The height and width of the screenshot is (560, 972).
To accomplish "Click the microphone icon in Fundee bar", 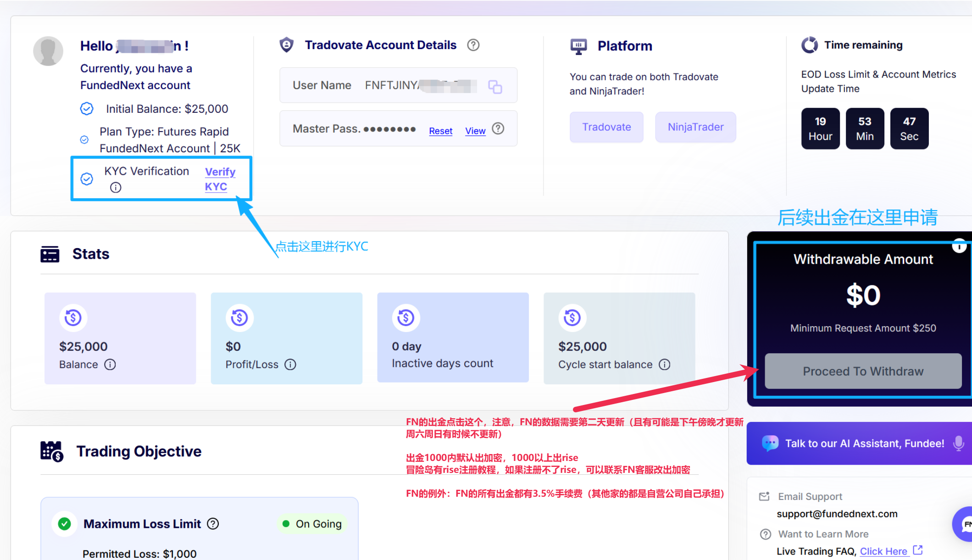I will pyautogui.click(x=958, y=444).
